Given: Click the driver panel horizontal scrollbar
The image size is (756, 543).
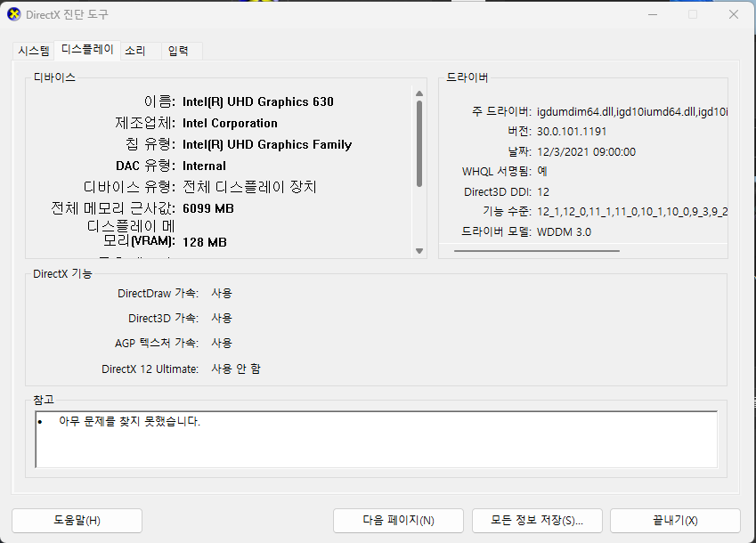Looking at the screenshot, I should click(537, 250).
